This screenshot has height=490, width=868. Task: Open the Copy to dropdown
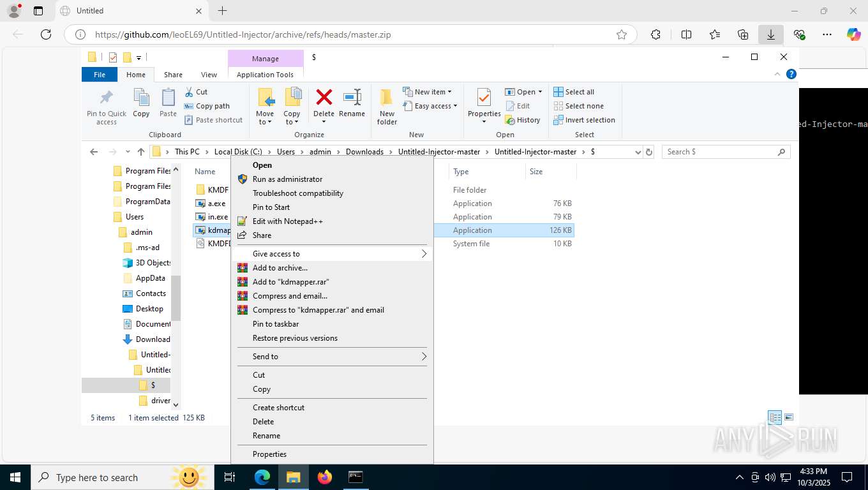click(292, 118)
